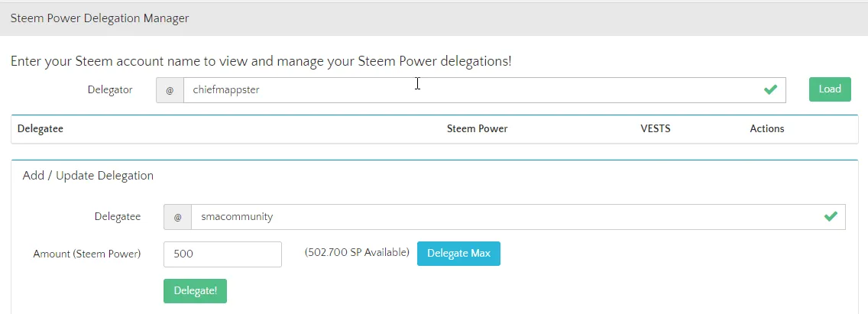Click the @ prefix beside chiefmappster
Image resolution: width=868 pixels, height=314 pixels.
coord(170,89)
